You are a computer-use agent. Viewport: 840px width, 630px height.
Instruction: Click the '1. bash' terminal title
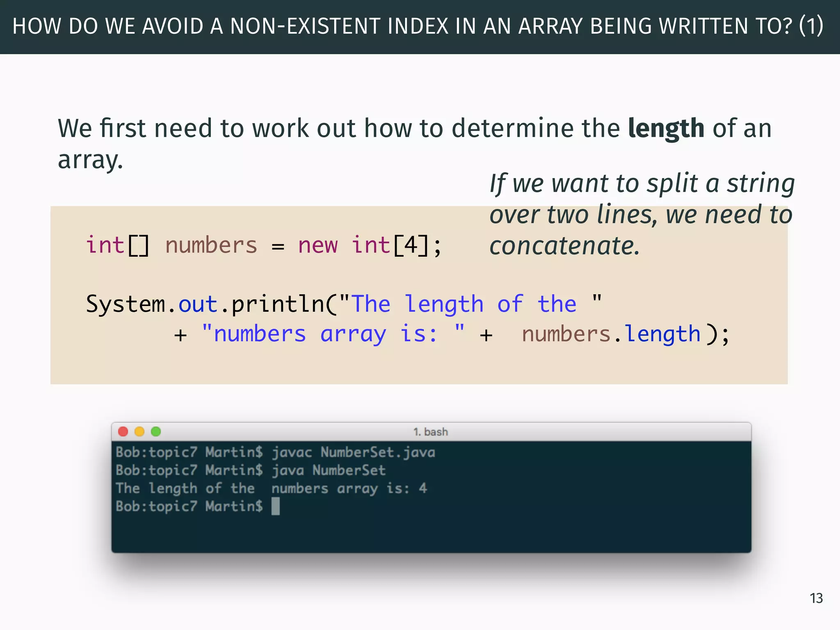431,432
